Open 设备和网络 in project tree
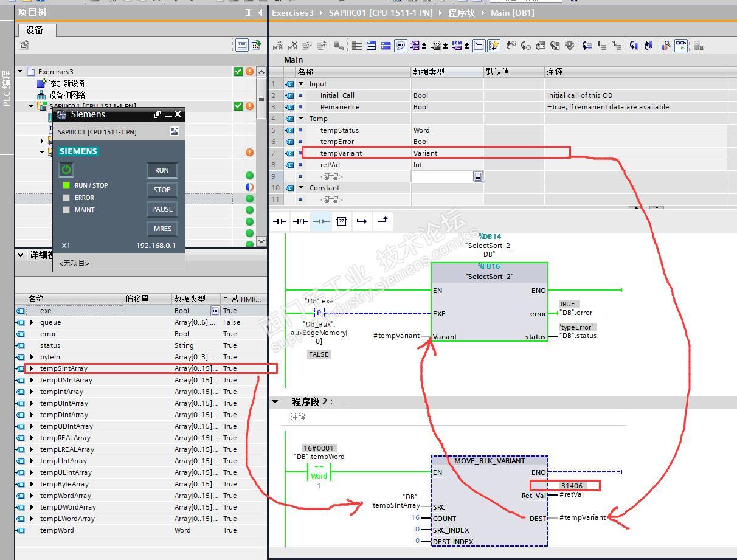 pos(67,95)
